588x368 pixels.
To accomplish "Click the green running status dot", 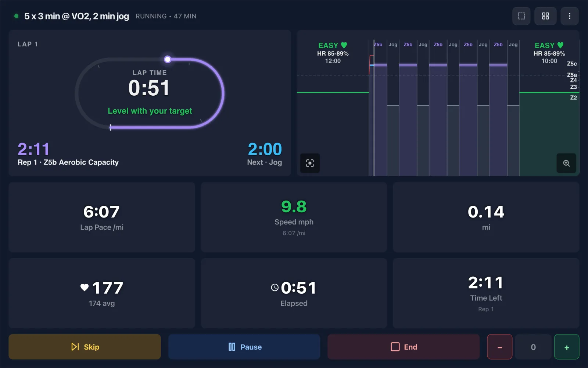I will [16, 16].
